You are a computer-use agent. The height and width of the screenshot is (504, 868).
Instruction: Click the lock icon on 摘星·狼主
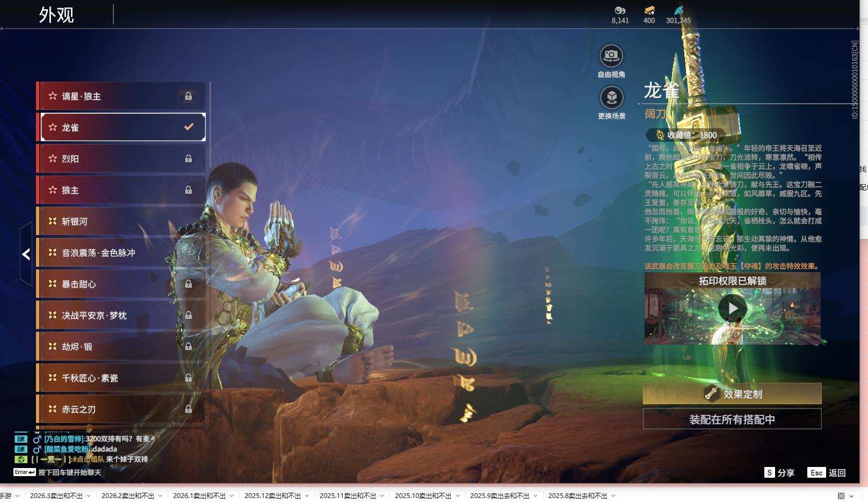tap(188, 96)
